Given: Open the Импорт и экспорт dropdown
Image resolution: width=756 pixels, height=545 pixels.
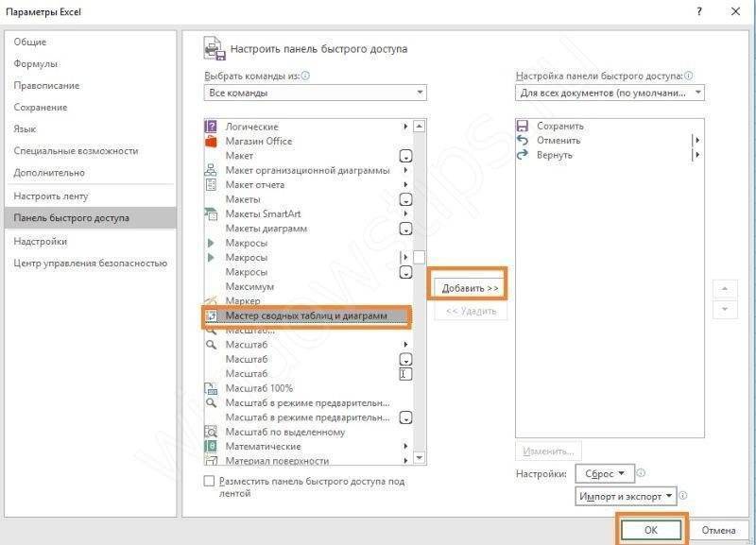Looking at the screenshot, I should [626, 496].
